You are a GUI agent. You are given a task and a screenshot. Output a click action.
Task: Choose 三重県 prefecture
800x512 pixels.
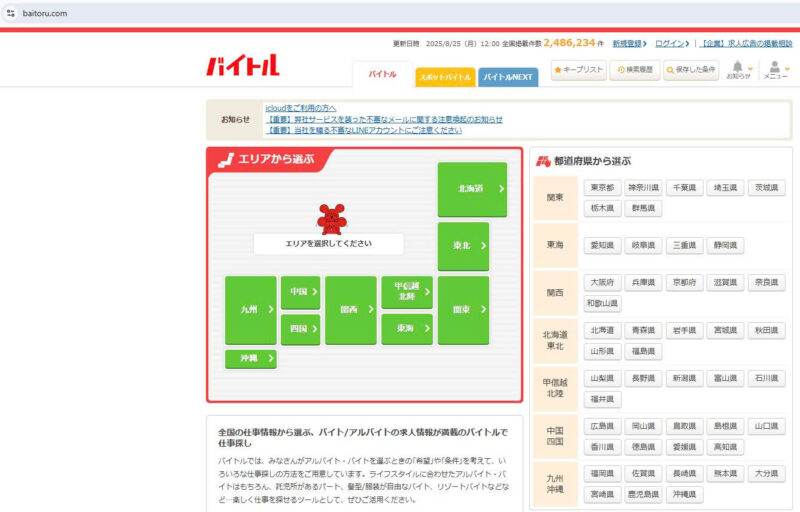[x=685, y=245]
